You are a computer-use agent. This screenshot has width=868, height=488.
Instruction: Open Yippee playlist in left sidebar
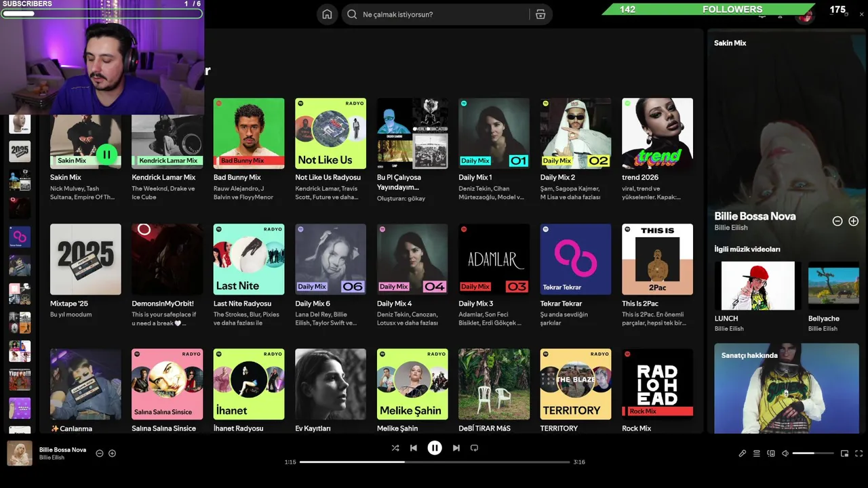tap(20, 380)
